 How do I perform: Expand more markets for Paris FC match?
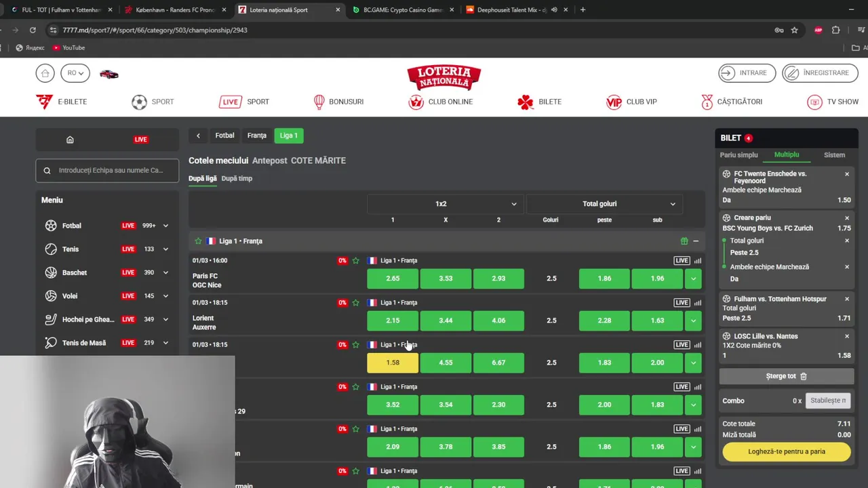(x=693, y=279)
